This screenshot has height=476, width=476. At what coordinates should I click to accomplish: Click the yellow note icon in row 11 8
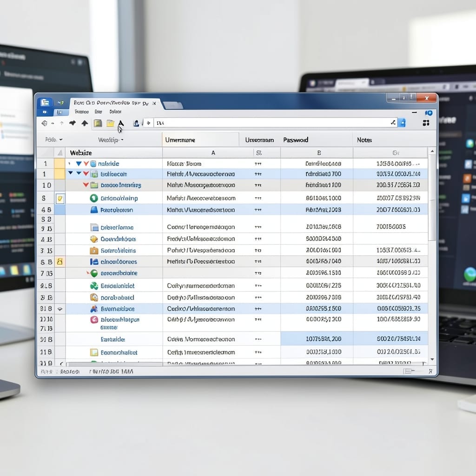(x=94, y=352)
